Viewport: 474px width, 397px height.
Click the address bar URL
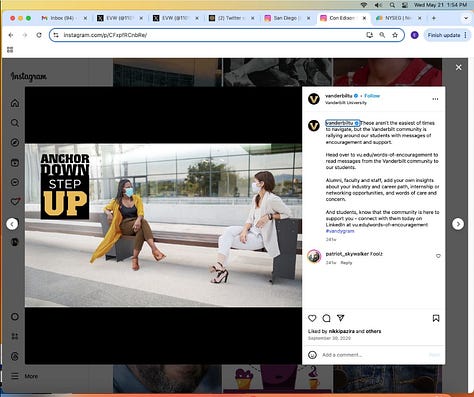pos(105,35)
